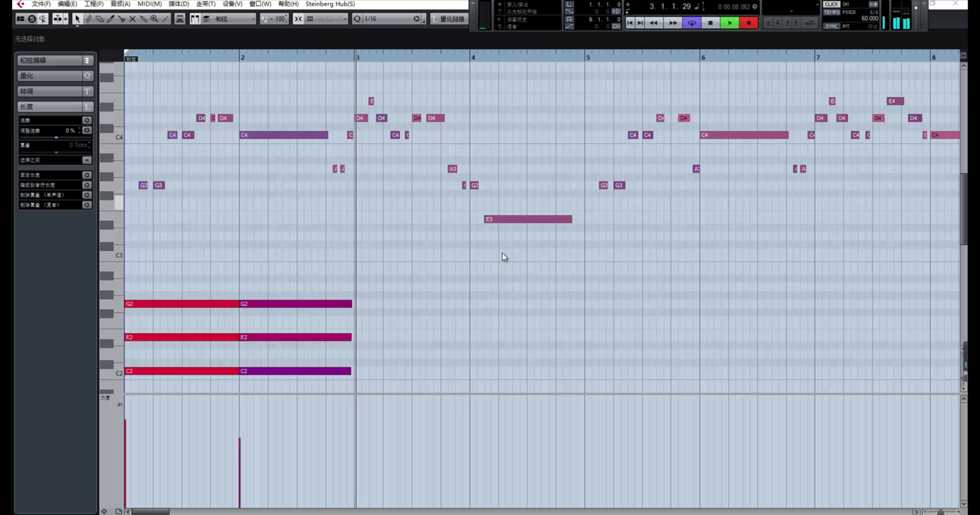
Task: Select the Erase tool
Action: pyautogui.click(x=100, y=19)
